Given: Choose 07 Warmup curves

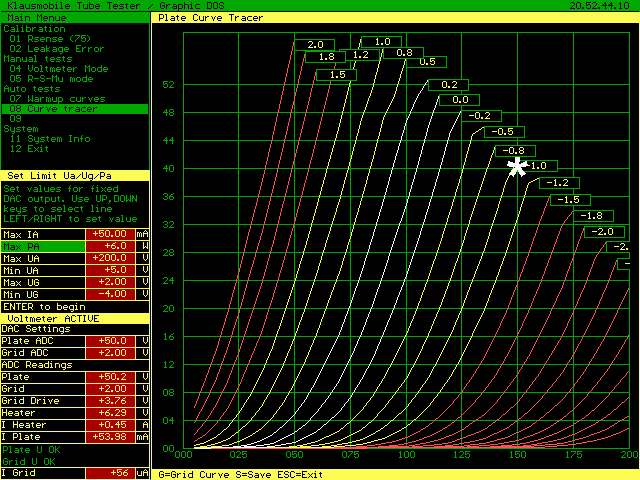Looking at the screenshot, I should pos(57,99).
